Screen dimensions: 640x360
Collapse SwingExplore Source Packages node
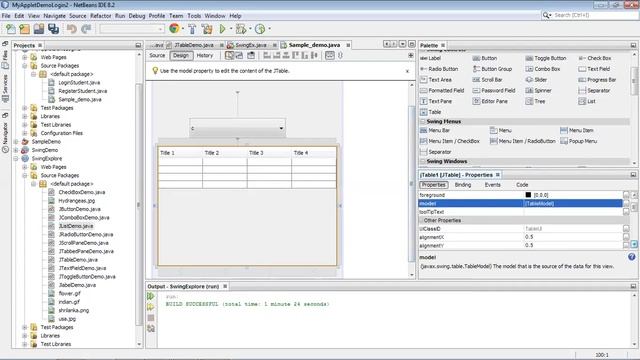(x=25, y=176)
